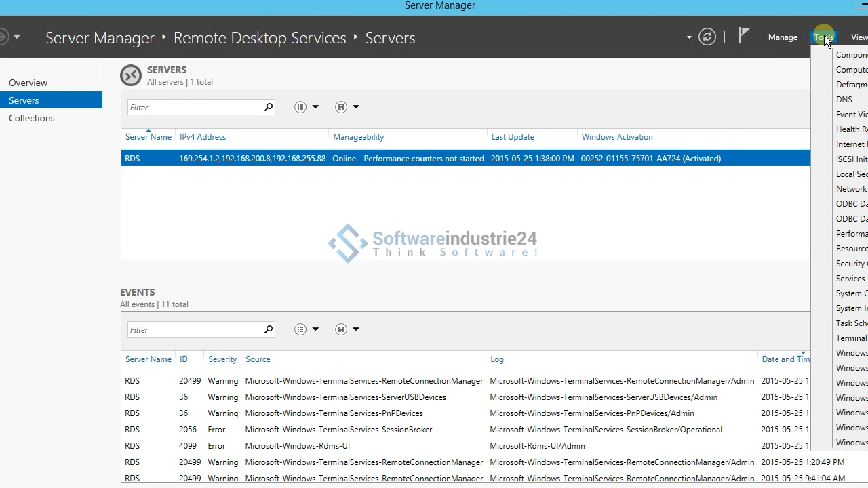The width and height of the screenshot is (868, 488).
Task: Go to Overview in the left pane
Action: coord(28,83)
